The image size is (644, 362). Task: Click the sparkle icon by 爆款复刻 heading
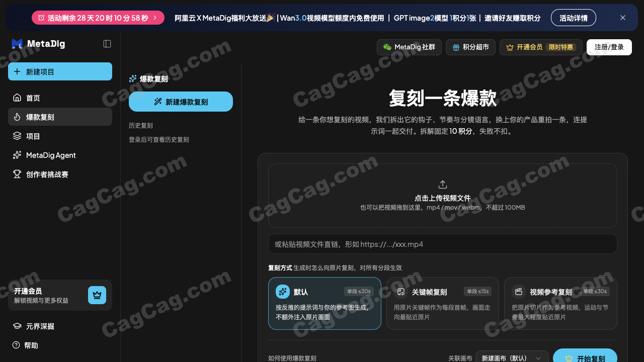click(x=133, y=78)
